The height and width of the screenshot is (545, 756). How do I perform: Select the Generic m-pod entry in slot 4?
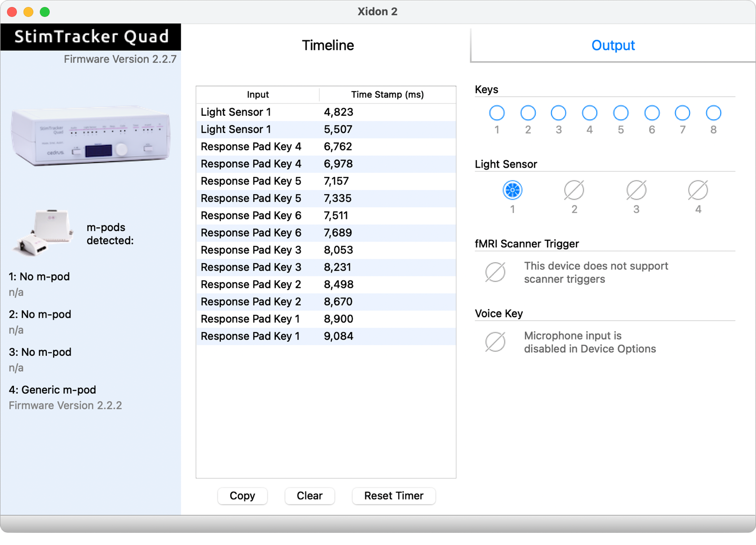(52, 390)
